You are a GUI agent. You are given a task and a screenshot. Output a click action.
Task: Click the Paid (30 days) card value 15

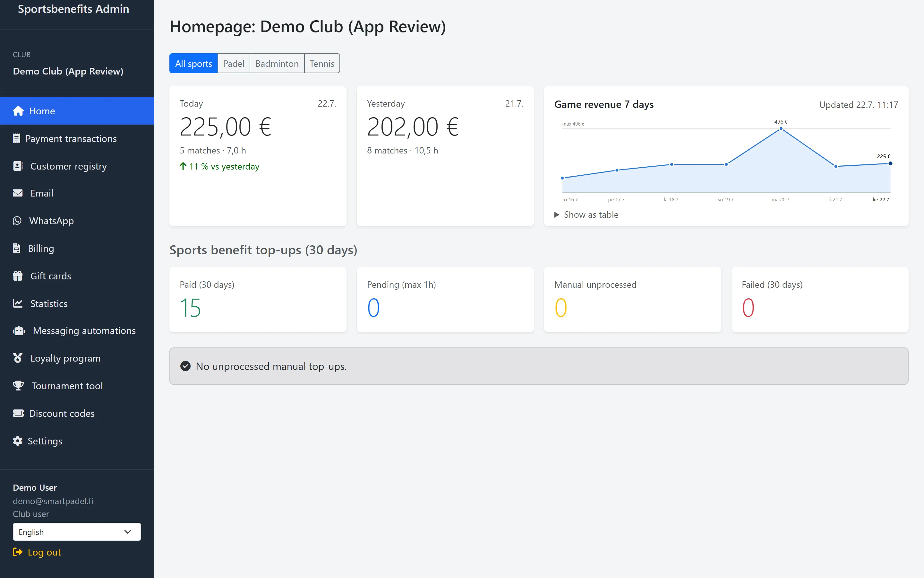(190, 308)
